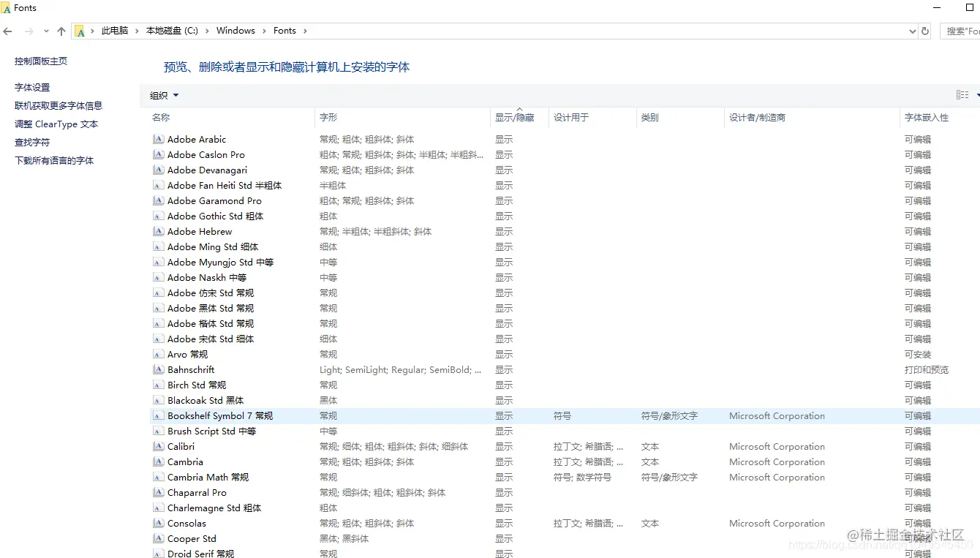Click the Chaparral Pro font icon
Image resolution: width=980 pixels, height=558 pixels.
pos(158,492)
